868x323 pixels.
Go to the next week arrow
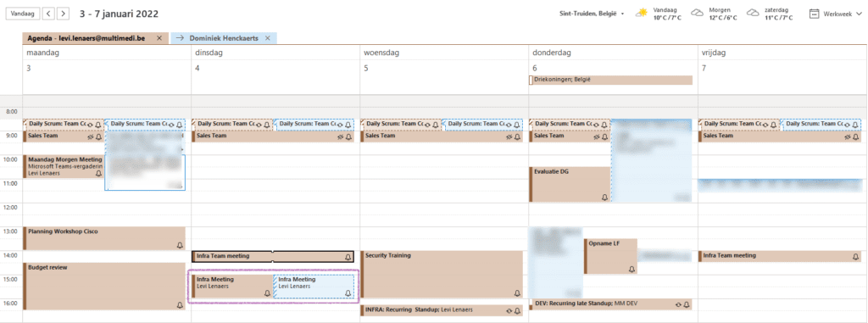tap(64, 13)
